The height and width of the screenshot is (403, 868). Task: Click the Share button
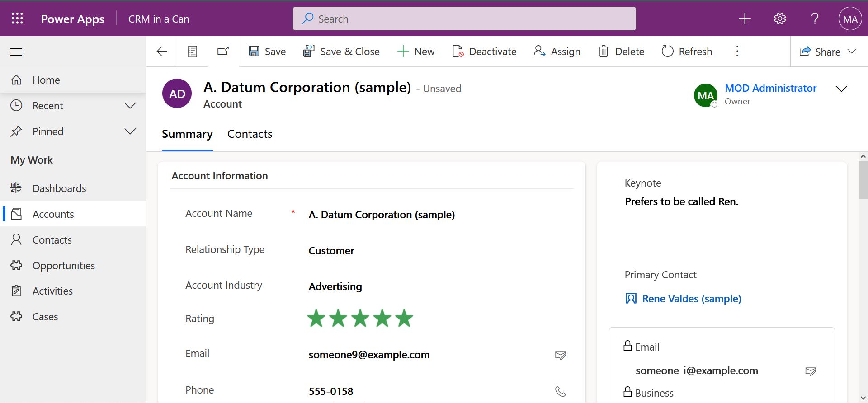point(820,52)
